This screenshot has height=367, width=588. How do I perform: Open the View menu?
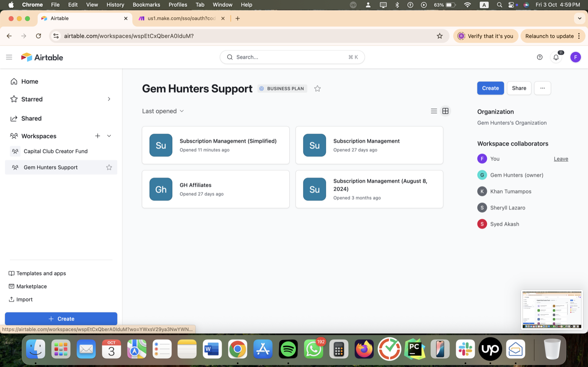(92, 5)
